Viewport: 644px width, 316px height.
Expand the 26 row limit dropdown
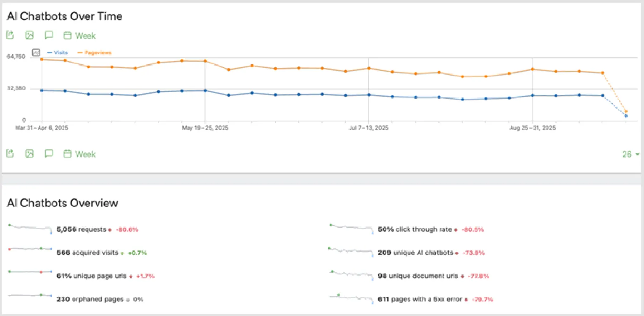pos(630,154)
